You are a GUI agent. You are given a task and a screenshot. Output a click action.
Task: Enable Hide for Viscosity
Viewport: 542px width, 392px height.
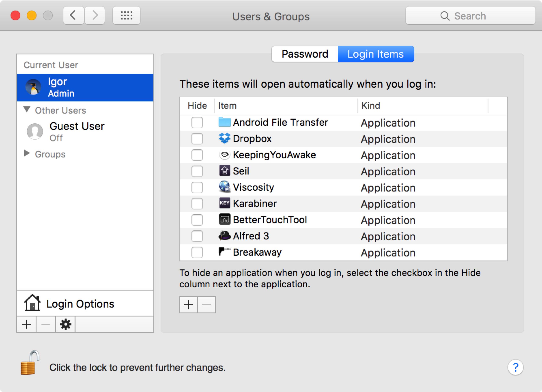(x=197, y=187)
